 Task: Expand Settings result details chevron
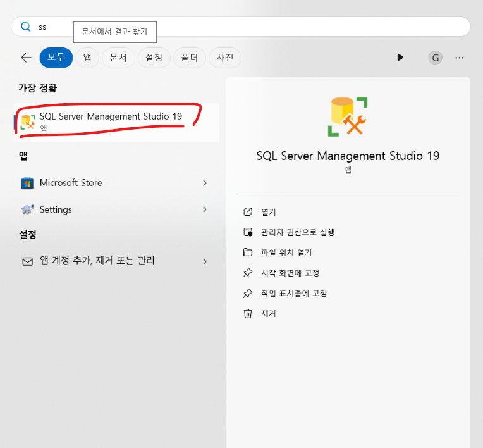(205, 209)
